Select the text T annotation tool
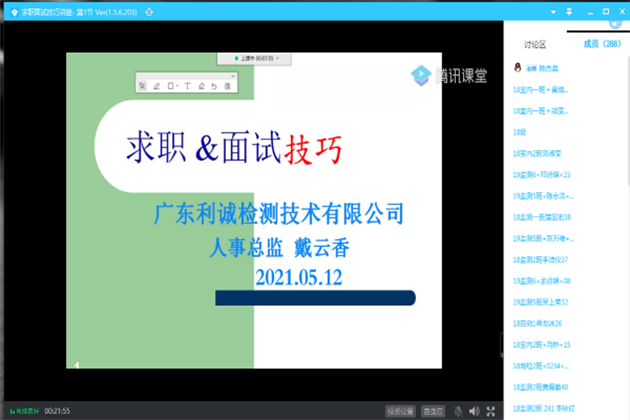The height and width of the screenshot is (420, 630). [x=187, y=86]
